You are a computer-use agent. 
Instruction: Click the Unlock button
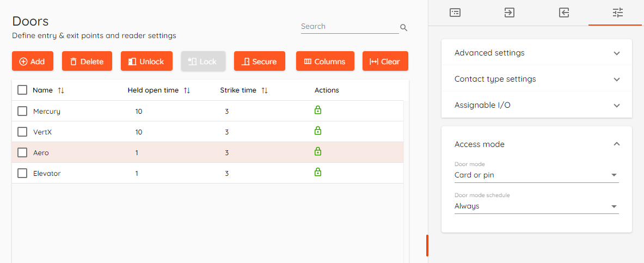(146, 61)
